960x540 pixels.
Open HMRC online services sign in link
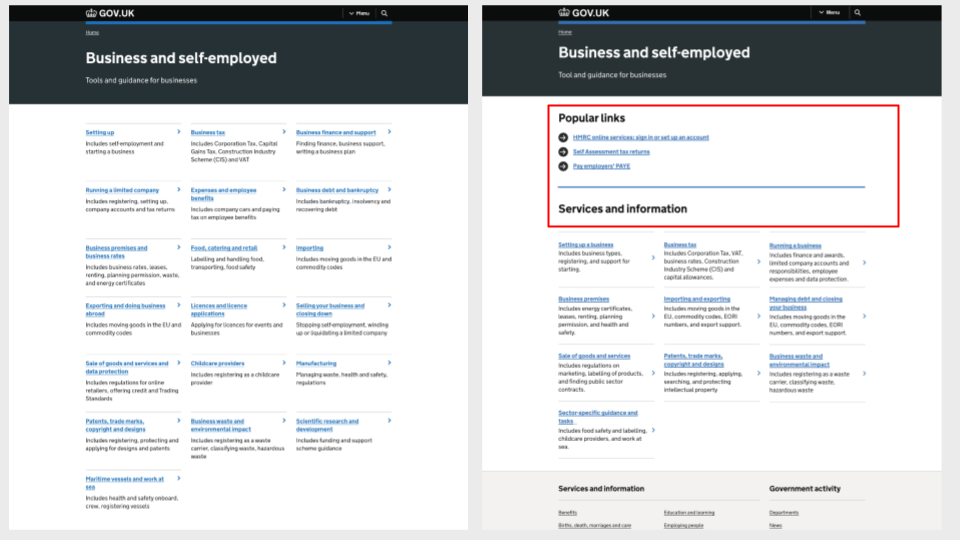640,138
